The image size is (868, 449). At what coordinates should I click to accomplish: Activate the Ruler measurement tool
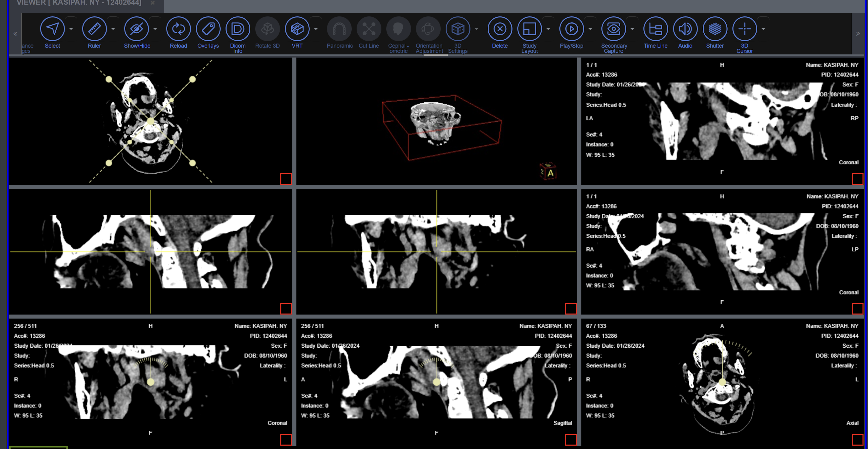click(94, 29)
